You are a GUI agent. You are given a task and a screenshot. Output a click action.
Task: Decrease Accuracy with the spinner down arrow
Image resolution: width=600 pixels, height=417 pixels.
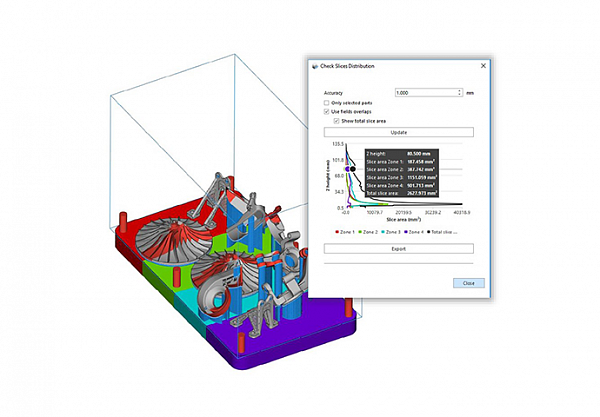click(x=458, y=95)
